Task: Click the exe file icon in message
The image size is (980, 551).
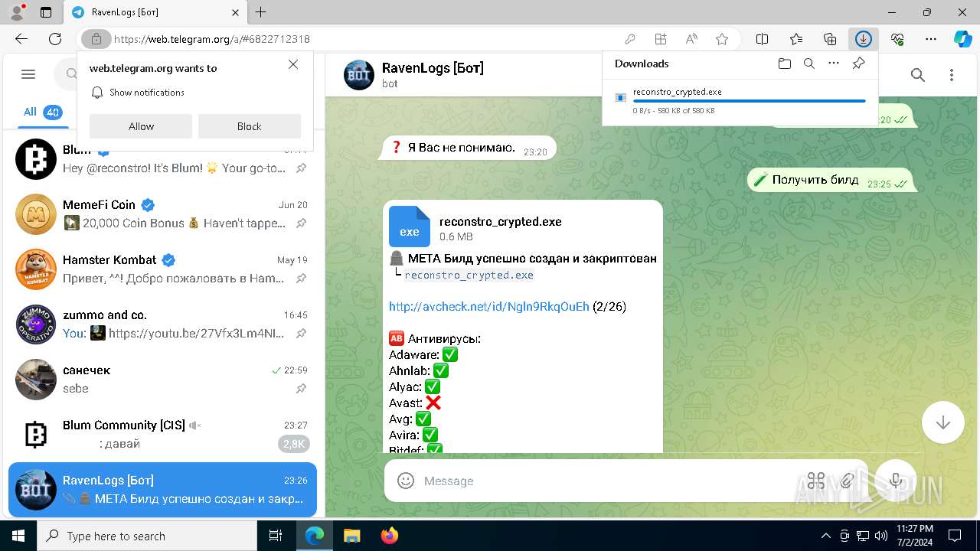Action: tap(410, 227)
